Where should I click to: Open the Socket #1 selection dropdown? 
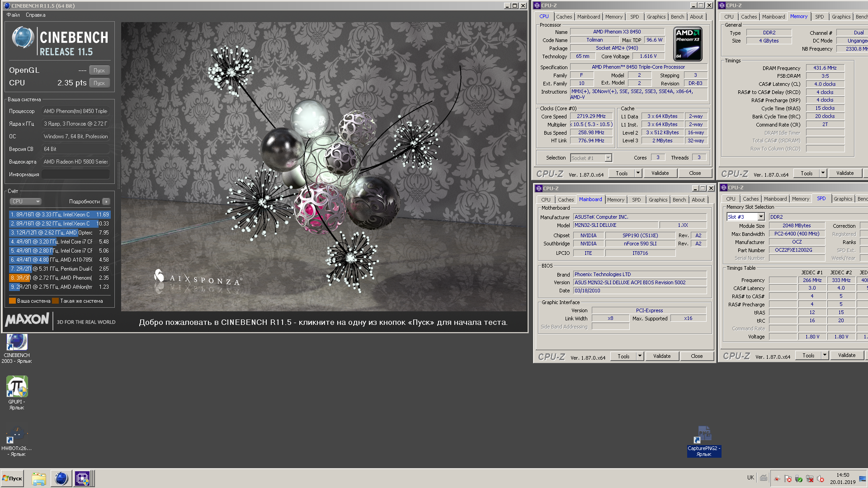(591, 158)
